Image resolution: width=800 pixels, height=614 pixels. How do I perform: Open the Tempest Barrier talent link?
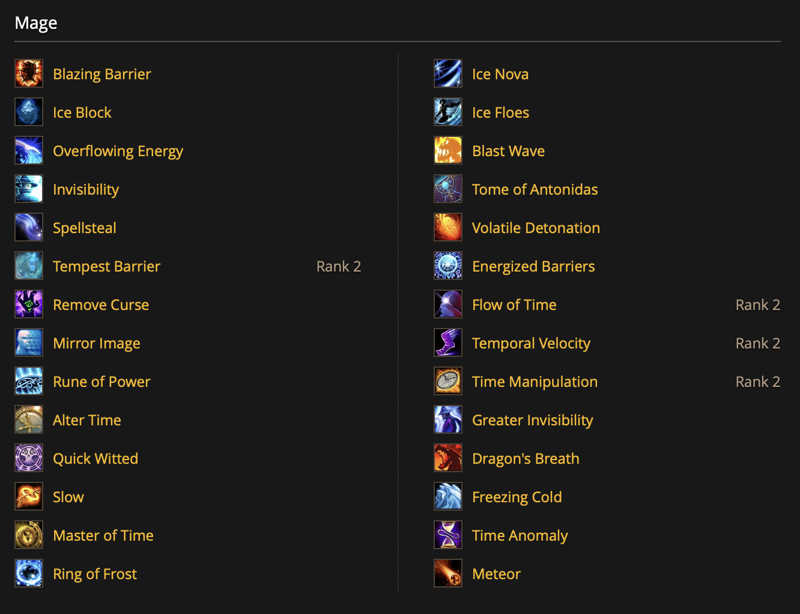(x=107, y=266)
